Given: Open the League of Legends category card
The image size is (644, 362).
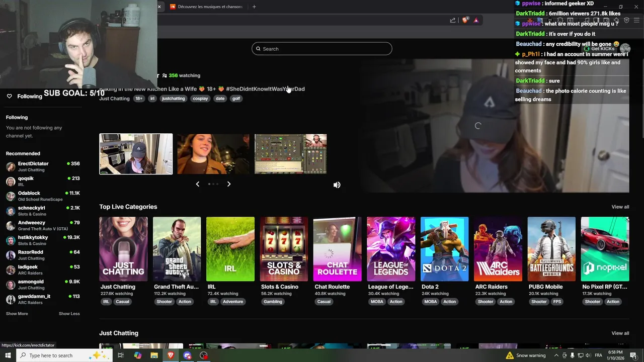Looking at the screenshot, I should click(391, 249).
